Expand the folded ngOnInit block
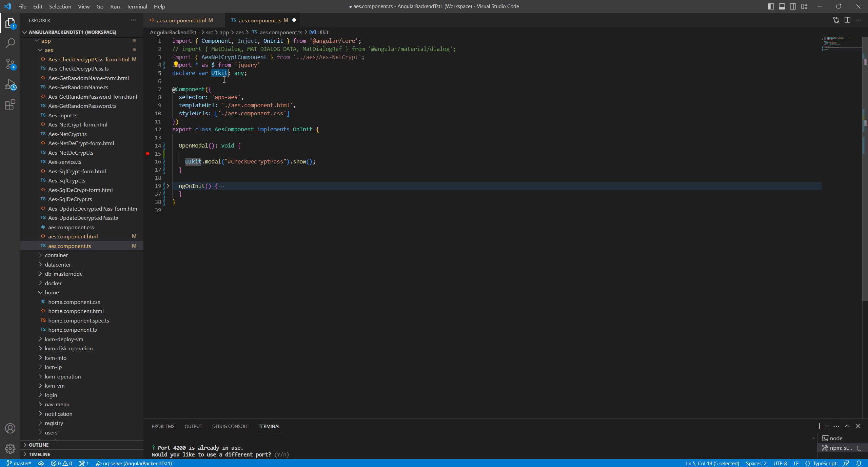 (167, 186)
